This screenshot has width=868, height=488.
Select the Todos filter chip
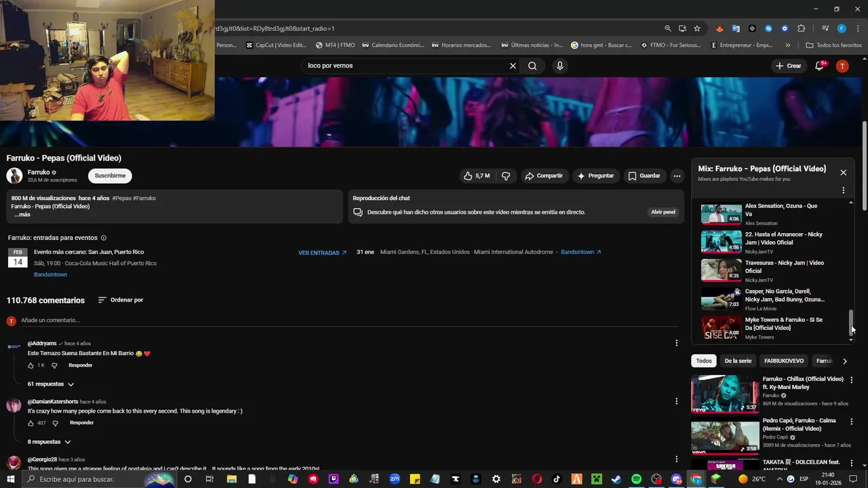[704, 361]
